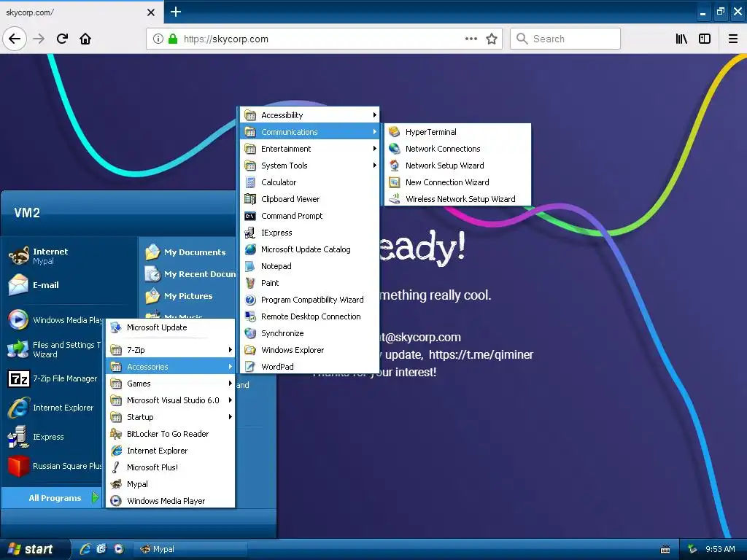Expand the 7-Zip programs submenu arrow

(230, 350)
